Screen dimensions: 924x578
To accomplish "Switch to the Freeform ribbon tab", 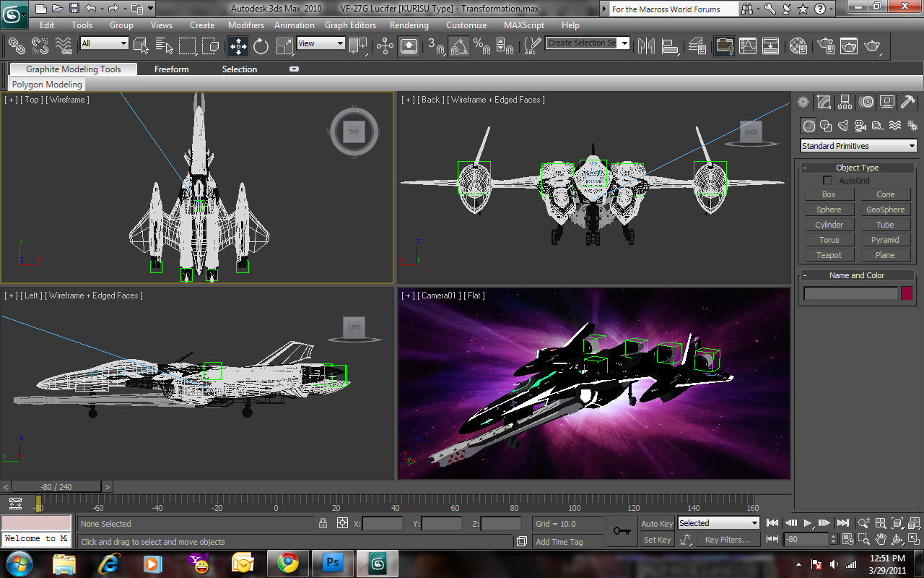I will pyautogui.click(x=172, y=69).
